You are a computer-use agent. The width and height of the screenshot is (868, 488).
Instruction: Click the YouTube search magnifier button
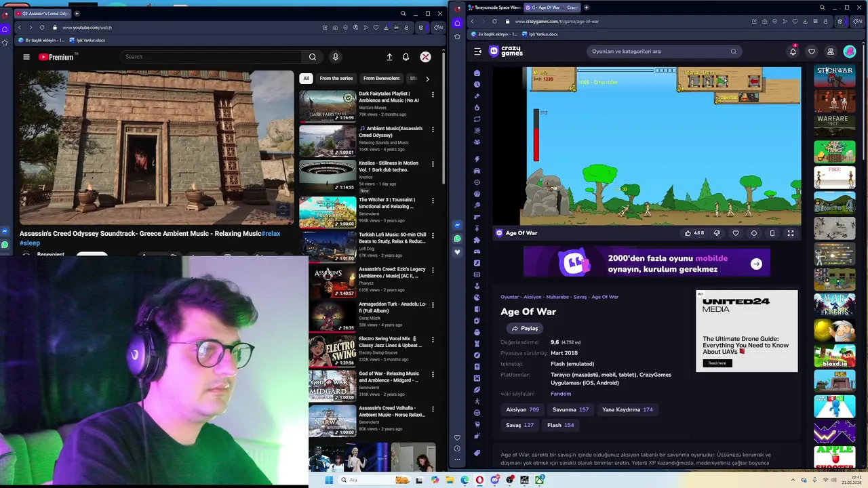pos(313,57)
